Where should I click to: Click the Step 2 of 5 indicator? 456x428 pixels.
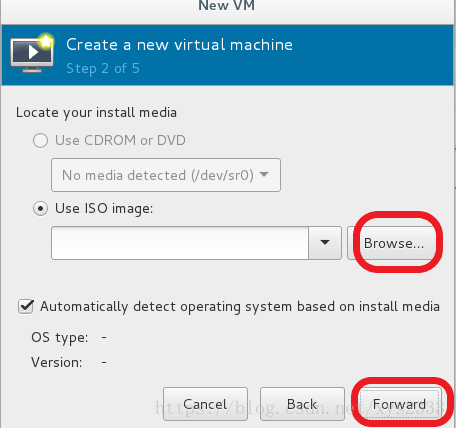coord(103,69)
